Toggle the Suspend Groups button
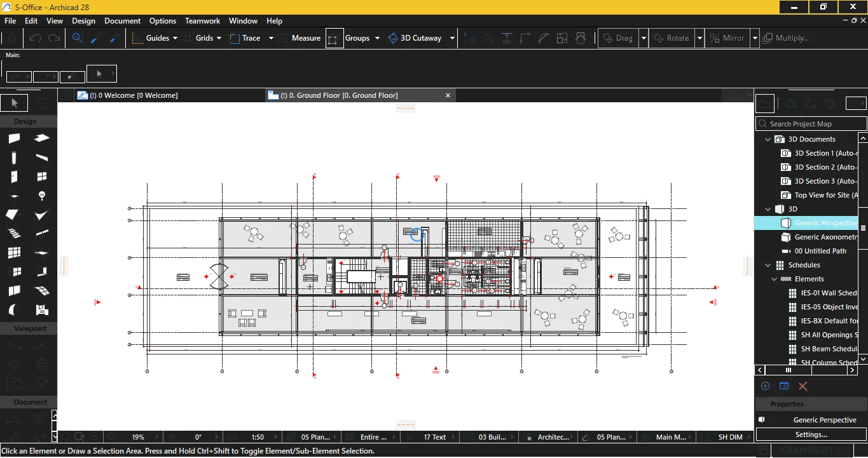The height and width of the screenshot is (458, 868). click(x=334, y=38)
